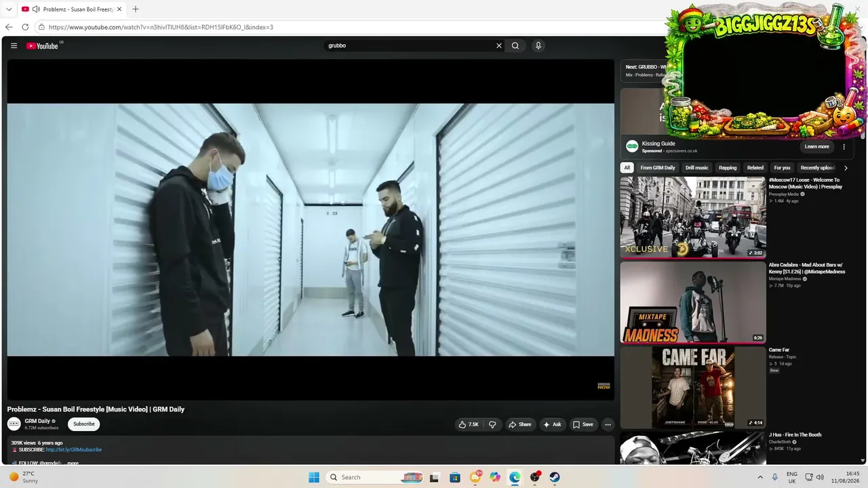Select the 'Rapping' filter chip
Viewport: 868px width, 488px height.
coord(728,167)
